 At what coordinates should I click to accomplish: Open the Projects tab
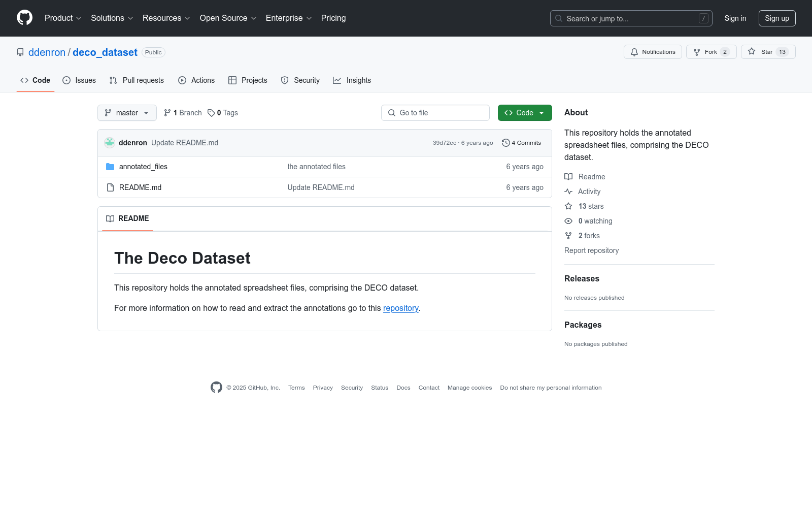tap(248, 80)
